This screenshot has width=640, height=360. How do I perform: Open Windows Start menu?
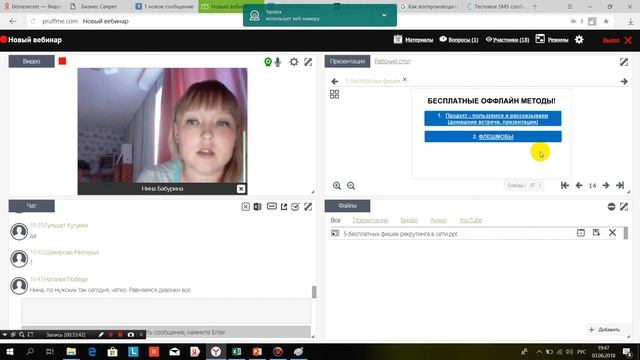(x=9, y=351)
